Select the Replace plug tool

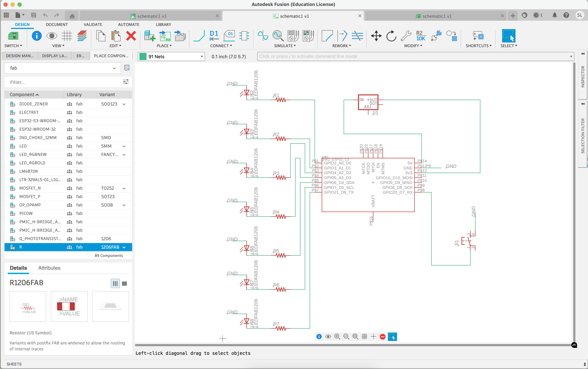click(x=436, y=36)
